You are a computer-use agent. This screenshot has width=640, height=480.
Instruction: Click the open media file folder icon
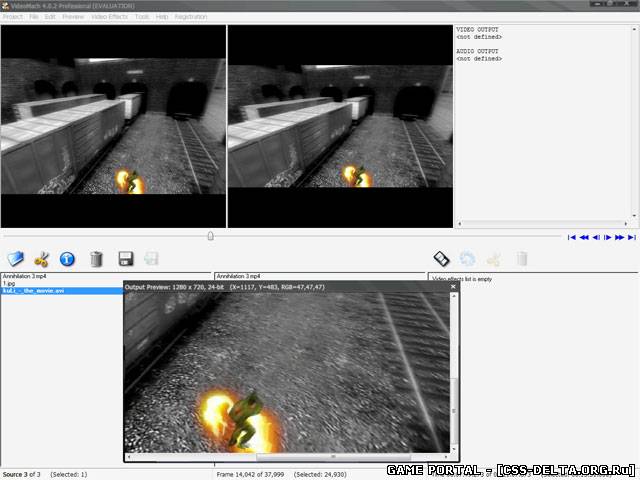[x=16, y=258]
